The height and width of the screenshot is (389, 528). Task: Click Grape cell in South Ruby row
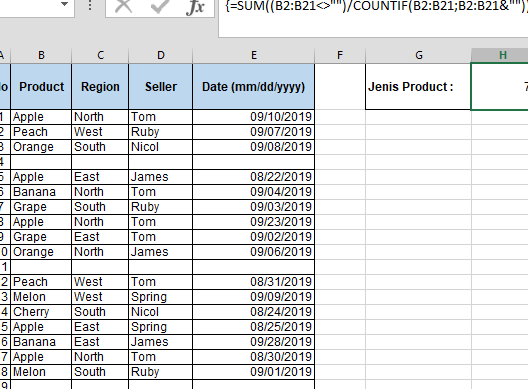(x=41, y=207)
